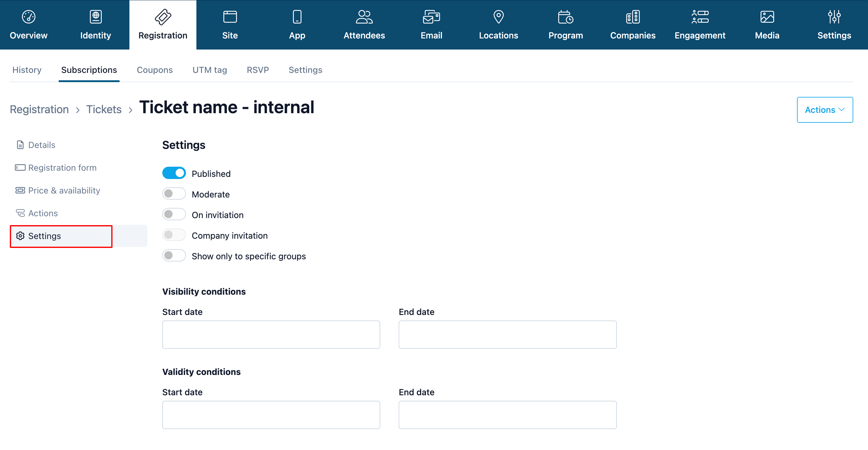Image resolution: width=868 pixels, height=450 pixels.
Task: Click the Details document icon in sidebar
Action: (x=20, y=145)
